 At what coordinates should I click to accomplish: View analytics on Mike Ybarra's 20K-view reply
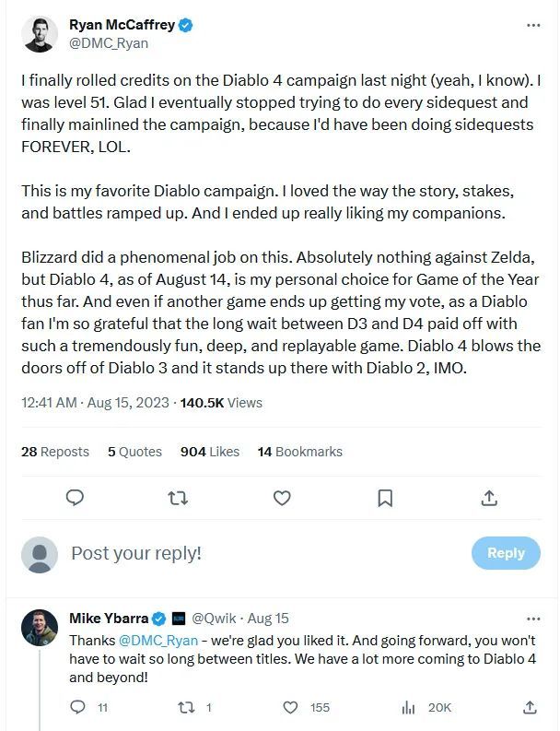[409, 707]
